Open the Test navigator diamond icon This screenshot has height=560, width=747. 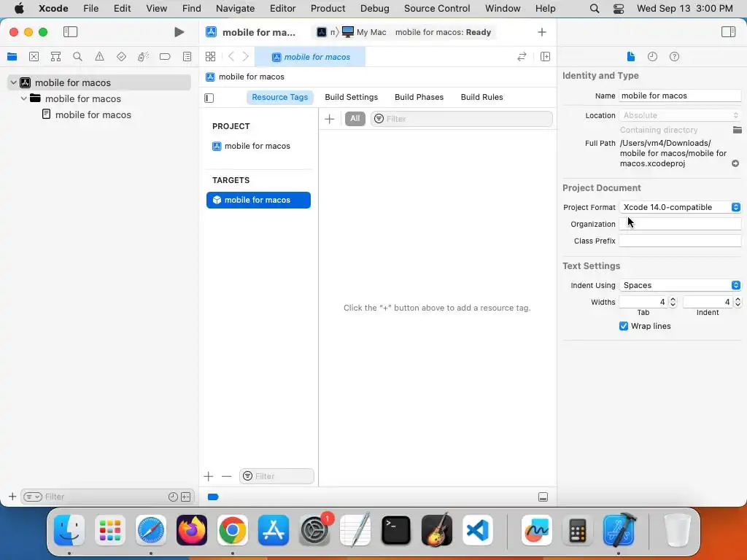click(122, 57)
